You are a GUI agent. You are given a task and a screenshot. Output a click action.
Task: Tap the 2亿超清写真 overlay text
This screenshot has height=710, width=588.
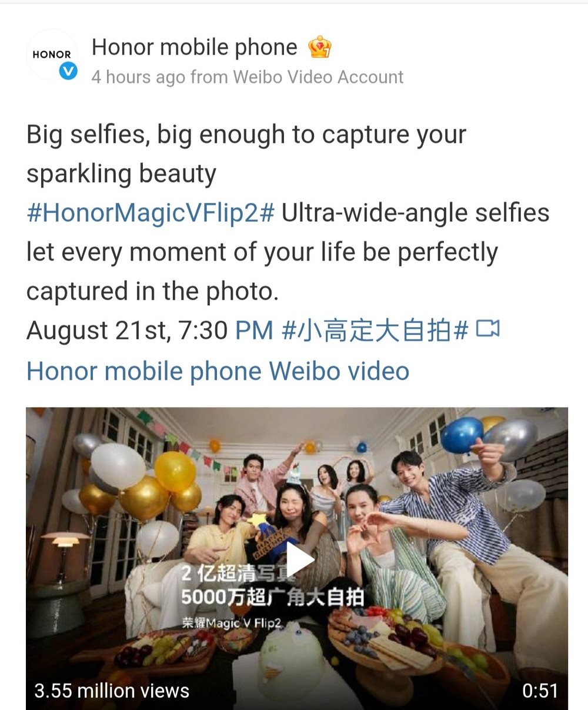[233, 573]
